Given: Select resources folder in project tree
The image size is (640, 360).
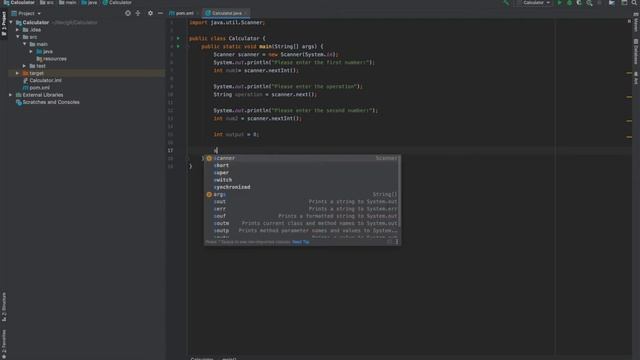Looking at the screenshot, I should [x=51, y=59].
